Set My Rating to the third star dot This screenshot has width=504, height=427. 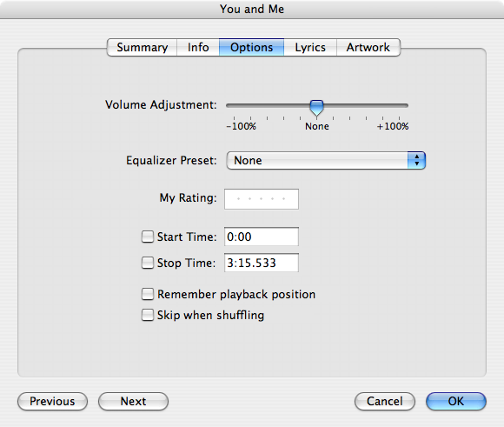(261, 199)
